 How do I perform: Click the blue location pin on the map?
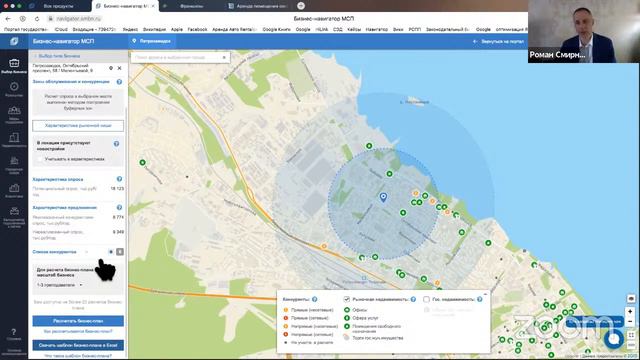click(383, 198)
